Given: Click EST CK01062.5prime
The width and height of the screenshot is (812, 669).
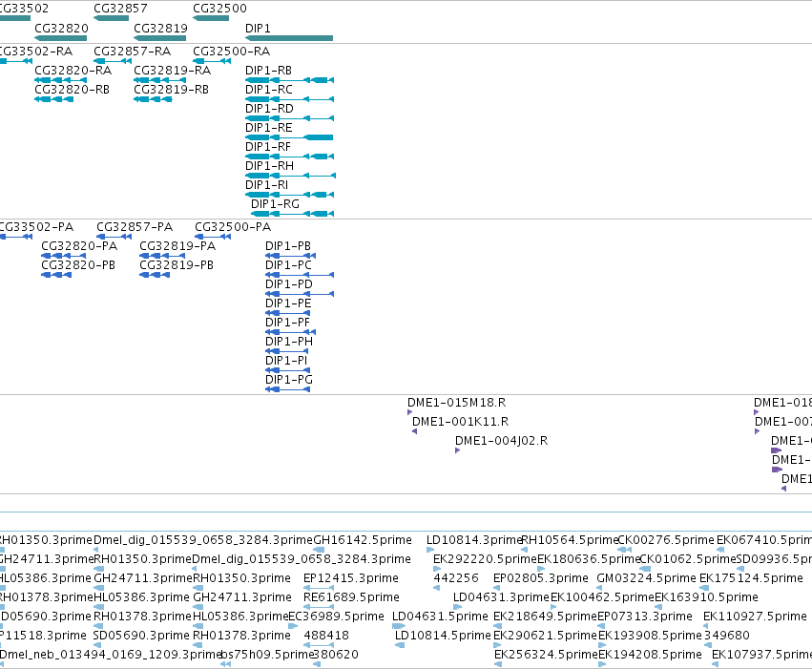Looking at the screenshot, I should tap(688, 559).
